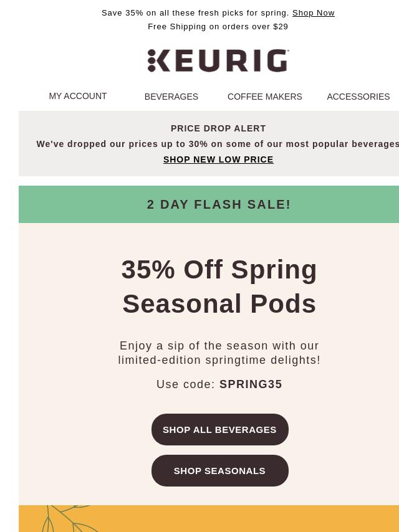Open My Account navigation item
399x532 pixels.
pyautogui.click(x=78, y=96)
